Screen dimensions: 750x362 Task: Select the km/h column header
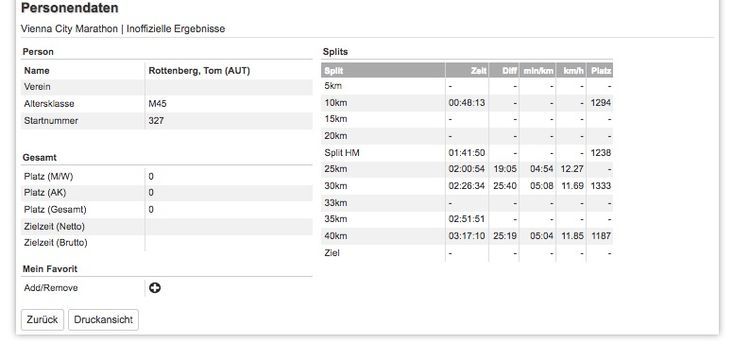click(x=572, y=71)
